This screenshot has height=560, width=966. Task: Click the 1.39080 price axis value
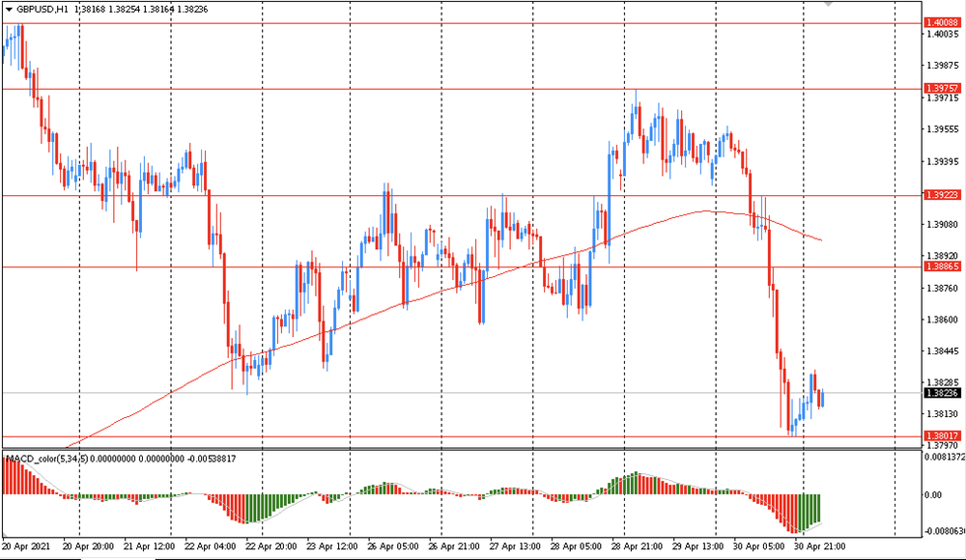[943, 225]
